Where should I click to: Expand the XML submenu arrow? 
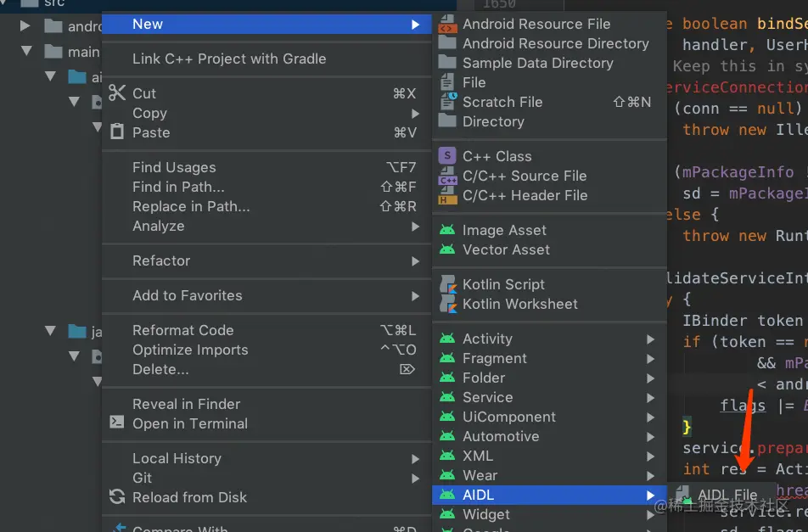[651, 456]
